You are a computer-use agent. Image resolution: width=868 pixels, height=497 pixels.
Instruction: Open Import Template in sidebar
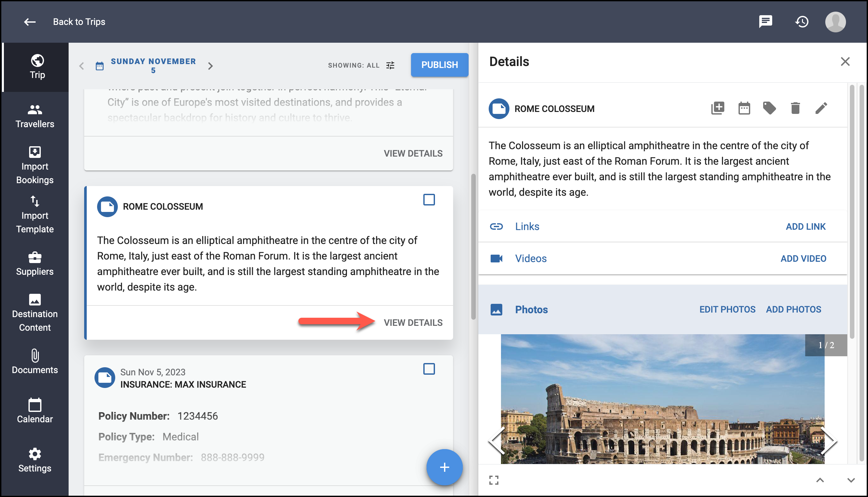pos(35,215)
